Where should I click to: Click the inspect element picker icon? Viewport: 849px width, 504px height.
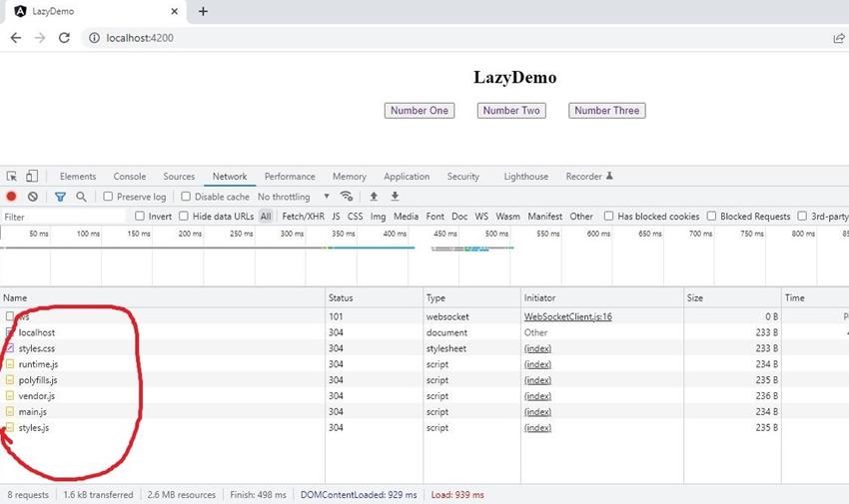point(12,177)
